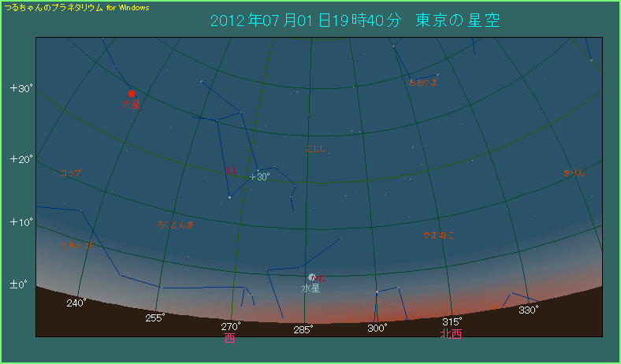
Task: Click the red かに constellation label
Action: (319, 278)
